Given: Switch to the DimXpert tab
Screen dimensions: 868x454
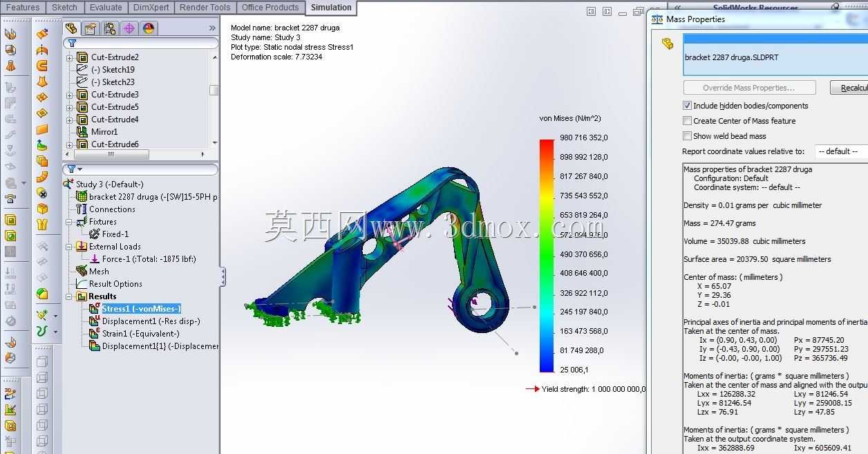Looking at the screenshot, I should tap(150, 8).
